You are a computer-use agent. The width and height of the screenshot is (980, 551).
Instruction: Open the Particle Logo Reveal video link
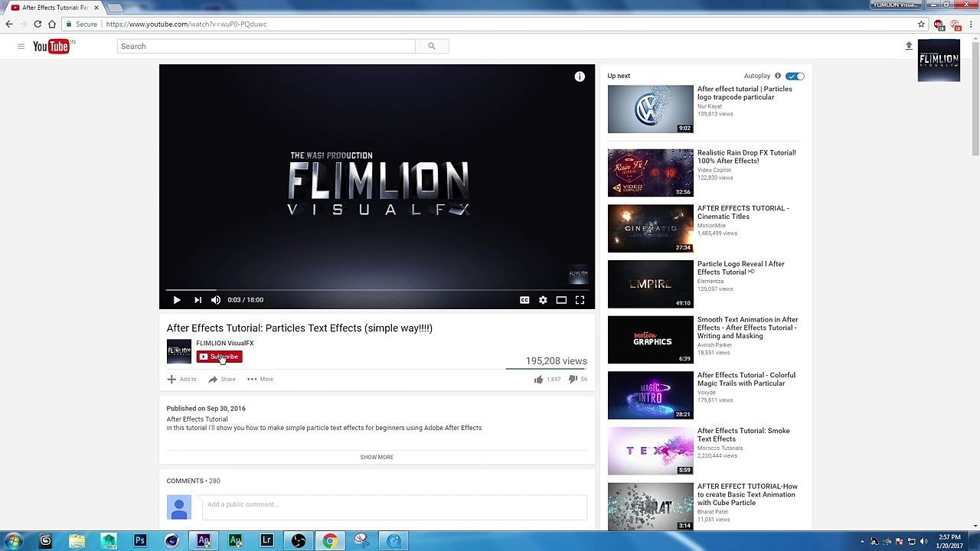tap(741, 268)
